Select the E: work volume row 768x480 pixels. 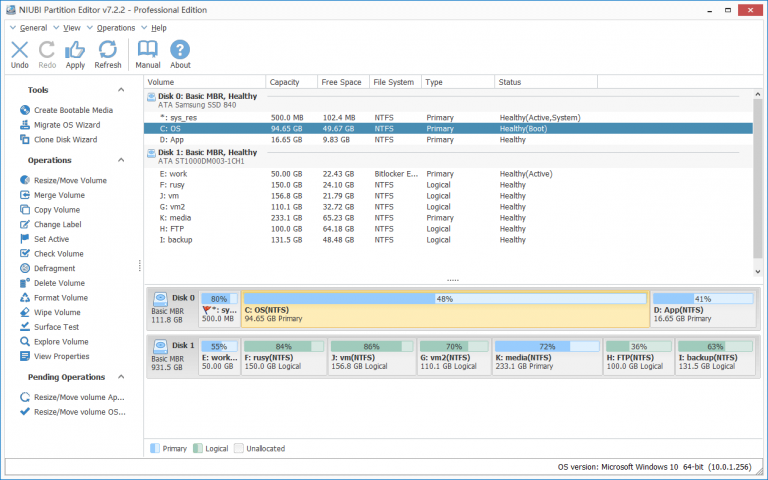[448, 174]
